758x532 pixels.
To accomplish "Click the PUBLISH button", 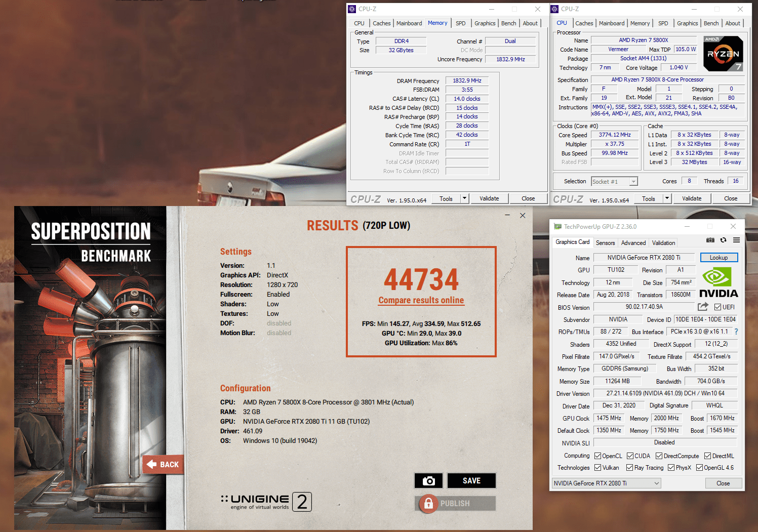I will [455, 503].
